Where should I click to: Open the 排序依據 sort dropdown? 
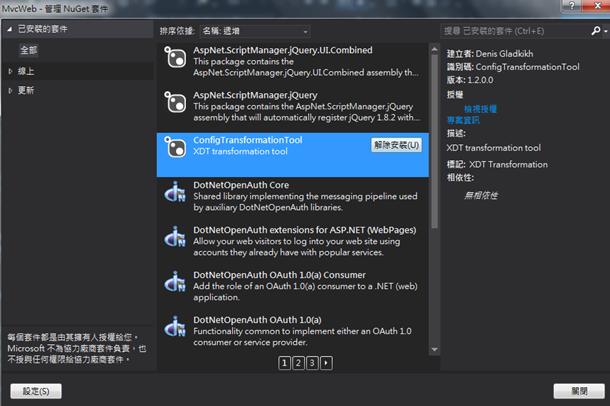click(x=255, y=31)
